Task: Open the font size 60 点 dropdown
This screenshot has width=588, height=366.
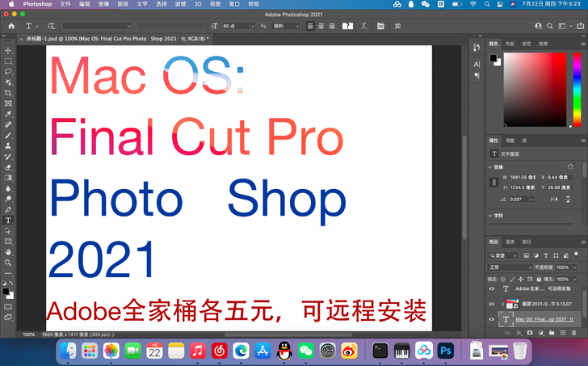Action: coord(253,26)
